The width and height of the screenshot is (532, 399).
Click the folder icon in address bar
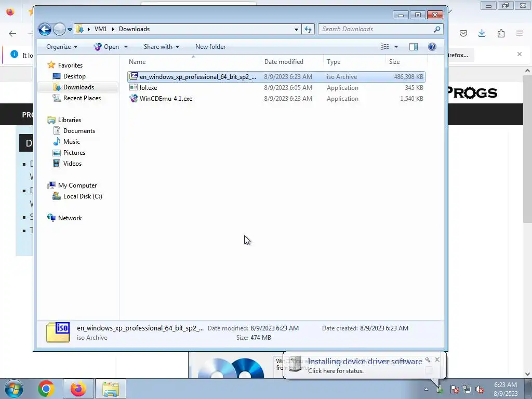click(x=79, y=29)
